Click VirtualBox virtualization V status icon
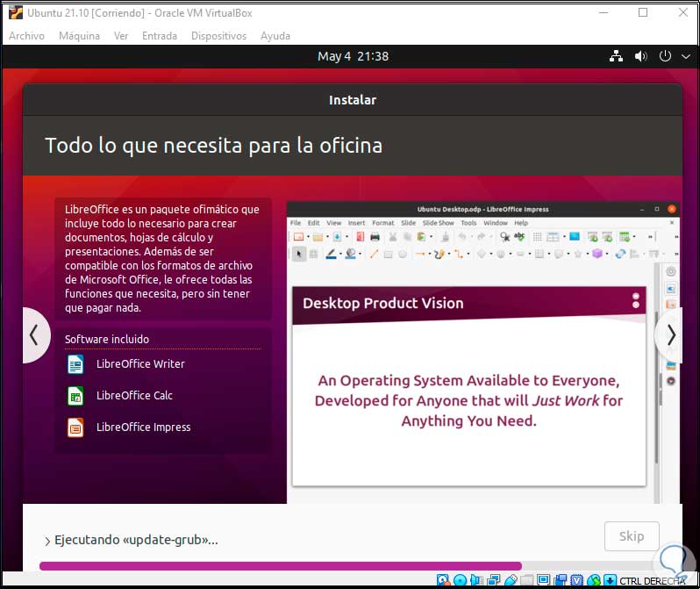The width and height of the screenshot is (700, 589). tap(577, 579)
